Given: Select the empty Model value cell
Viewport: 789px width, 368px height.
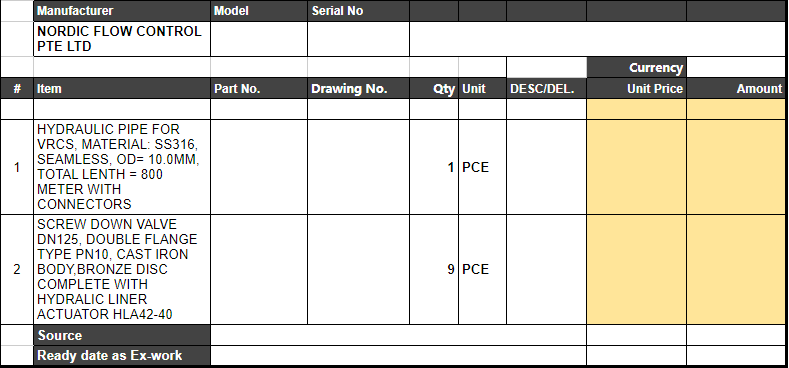Looking at the screenshot, I should click(x=259, y=39).
